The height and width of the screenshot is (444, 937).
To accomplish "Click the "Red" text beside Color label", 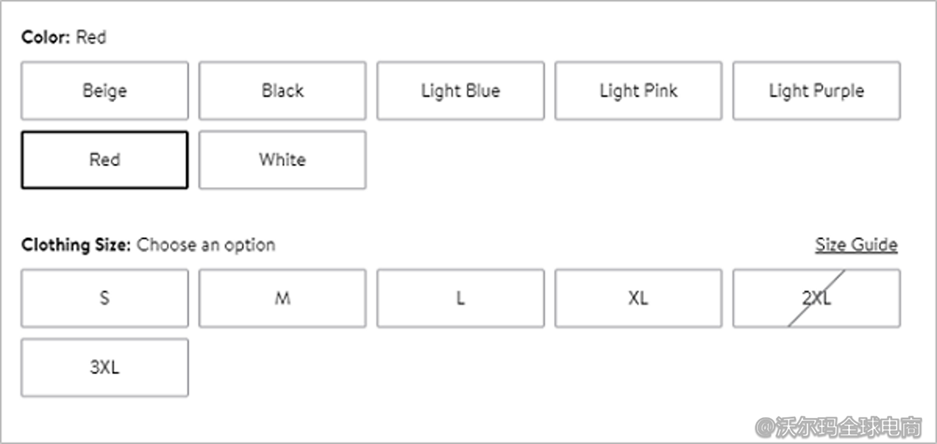I will [x=91, y=38].
